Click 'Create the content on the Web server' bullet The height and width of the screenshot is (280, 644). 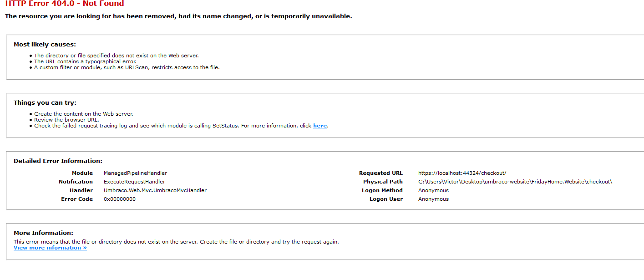click(84, 114)
